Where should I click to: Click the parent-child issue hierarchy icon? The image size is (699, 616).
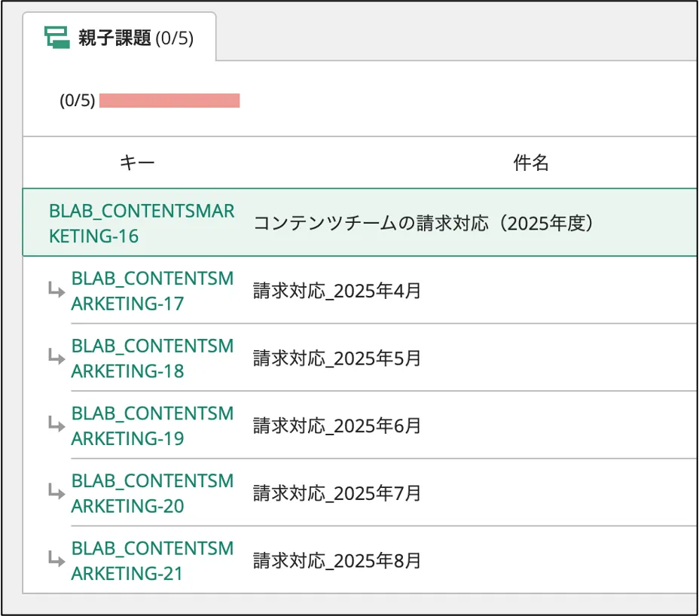(57, 38)
